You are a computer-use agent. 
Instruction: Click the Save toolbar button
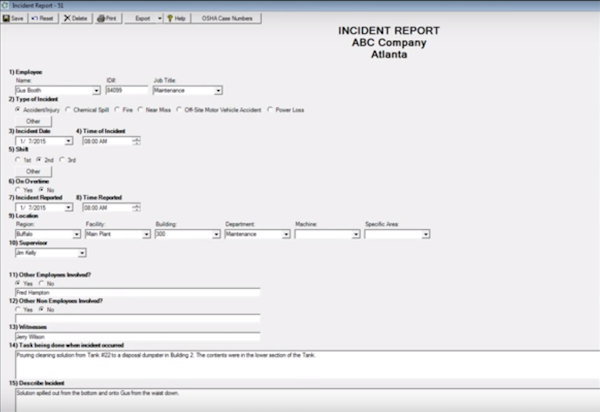pos(14,18)
